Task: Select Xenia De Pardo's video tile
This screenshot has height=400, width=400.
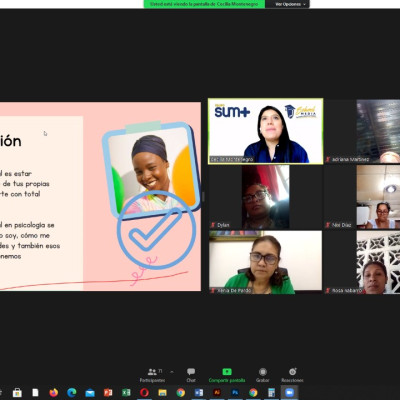Action: (x=266, y=262)
